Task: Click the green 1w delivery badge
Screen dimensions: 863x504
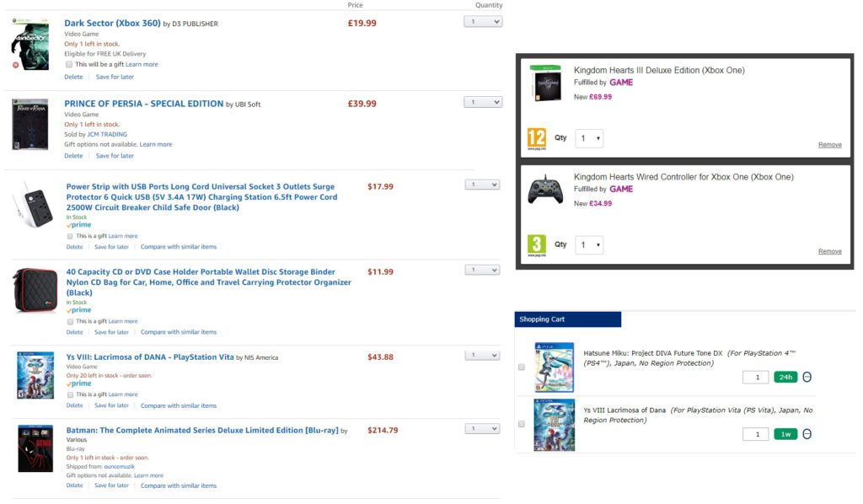Action: click(x=785, y=434)
